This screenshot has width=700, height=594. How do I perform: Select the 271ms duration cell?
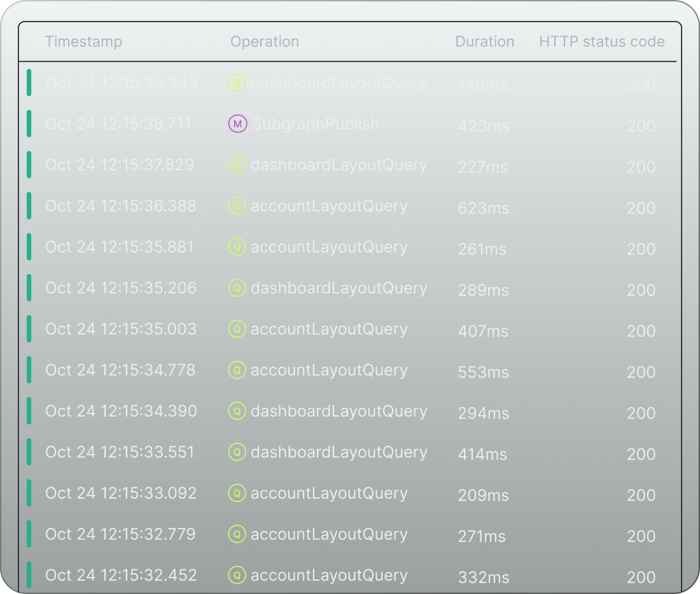(481, 536)
